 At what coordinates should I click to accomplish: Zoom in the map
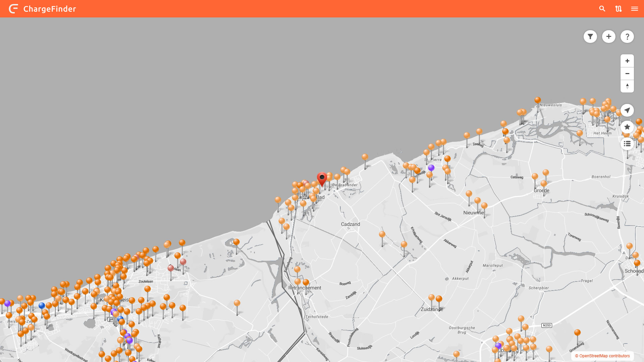627,61
